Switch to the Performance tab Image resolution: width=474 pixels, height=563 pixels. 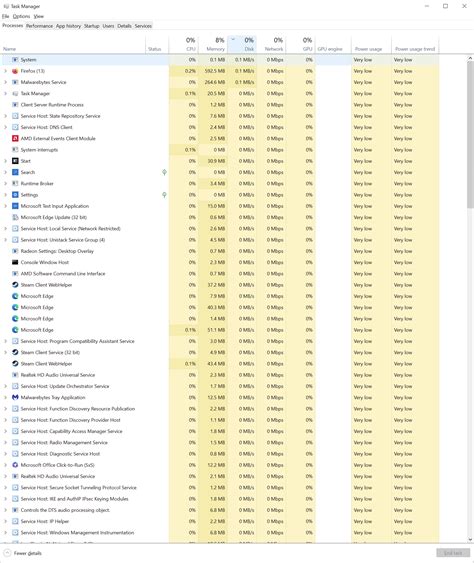(40, 26)
